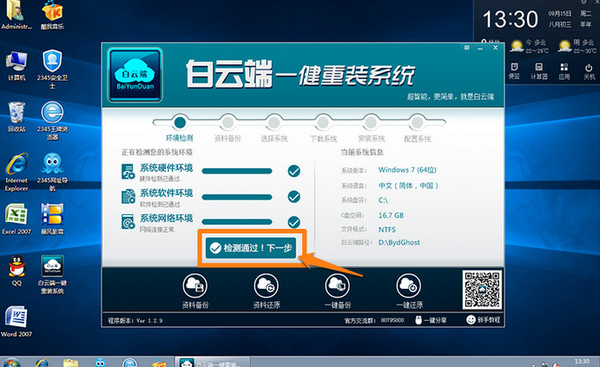Open 暴风影音 desktop icon

coord(52,219)
